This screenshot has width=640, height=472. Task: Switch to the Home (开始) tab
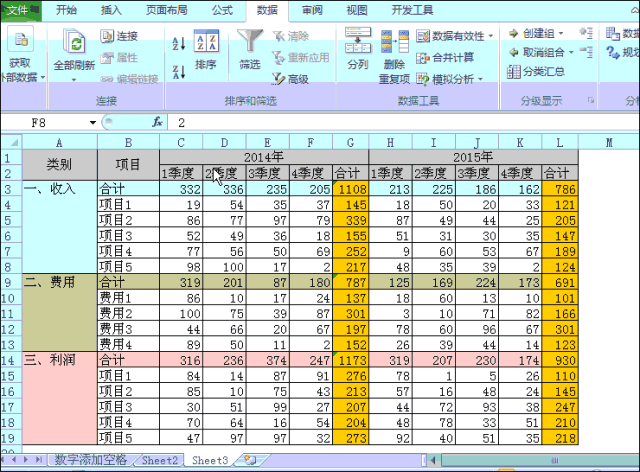(66, 10)
